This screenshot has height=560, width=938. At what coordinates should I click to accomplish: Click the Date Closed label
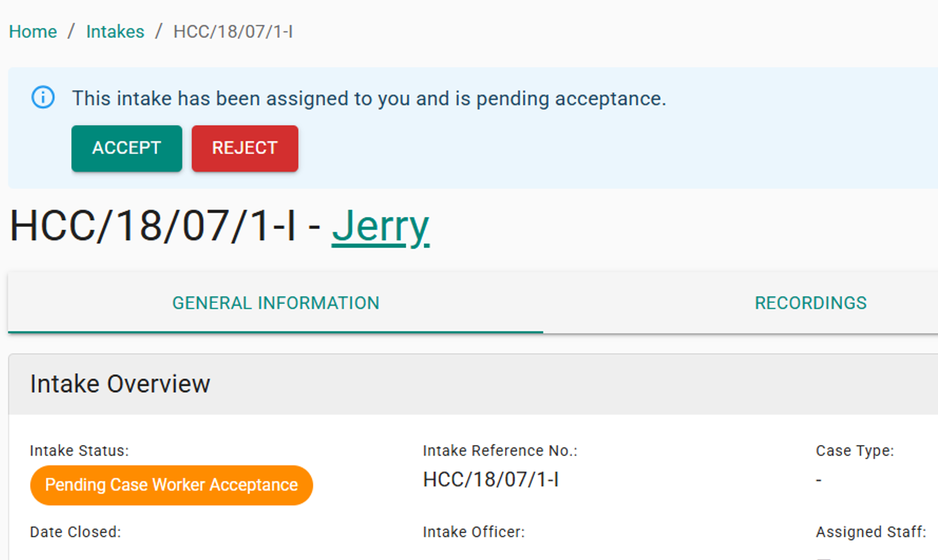(x=75, y=532)
